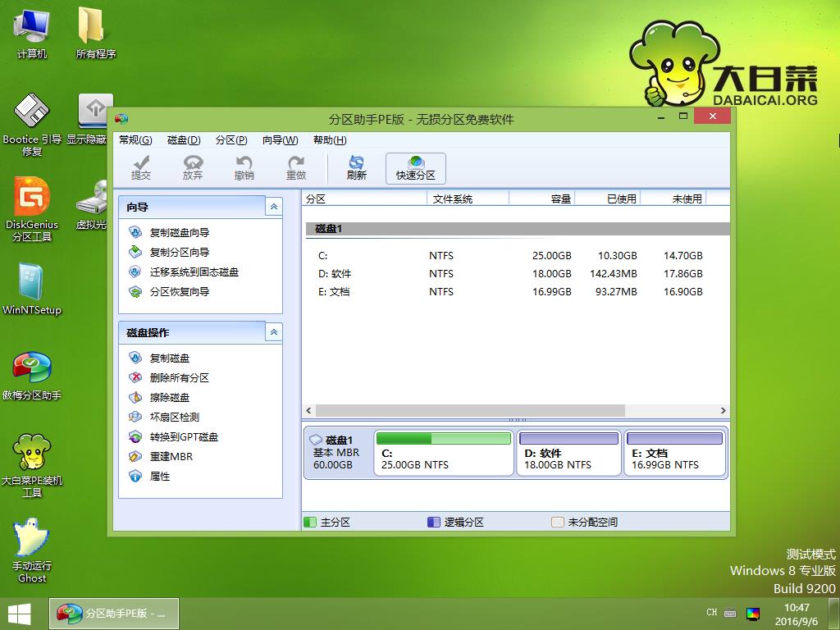Discard changes using the 放弃 icon
This screenshot has height=630, width=840.
[x=192, y=168]
